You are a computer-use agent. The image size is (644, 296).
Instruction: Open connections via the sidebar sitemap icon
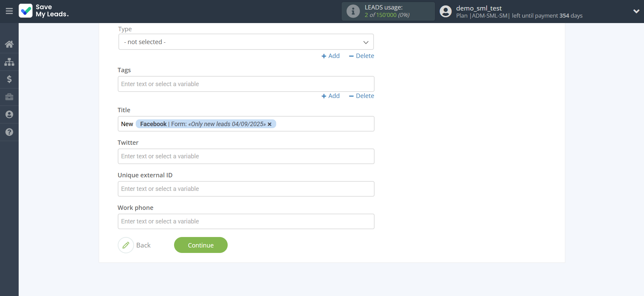(9, 62)
